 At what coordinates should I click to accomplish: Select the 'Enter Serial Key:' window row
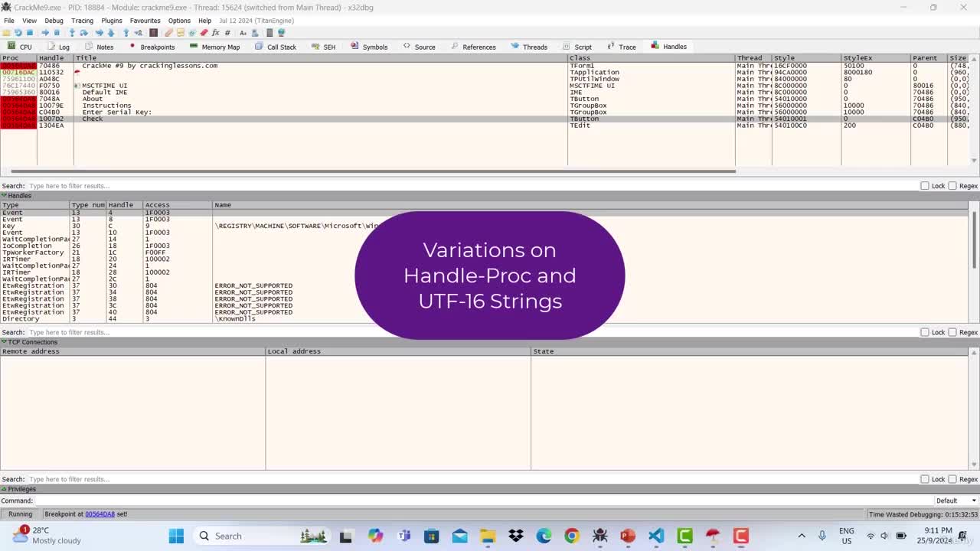click(x=485, y=112)
